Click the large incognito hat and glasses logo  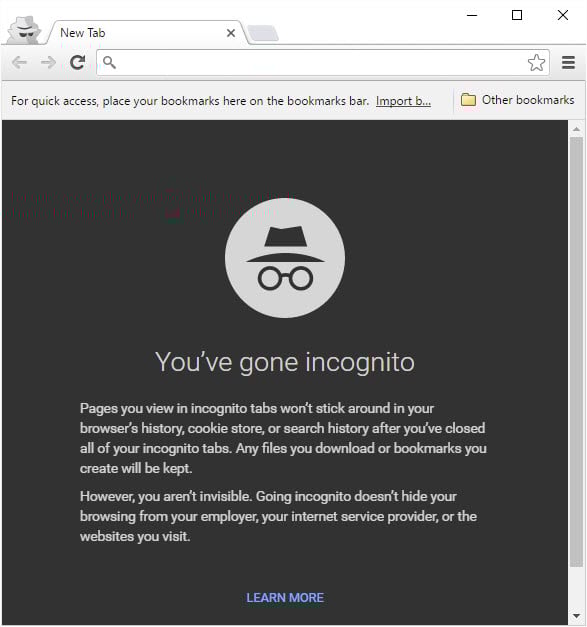tap(285, 258)
